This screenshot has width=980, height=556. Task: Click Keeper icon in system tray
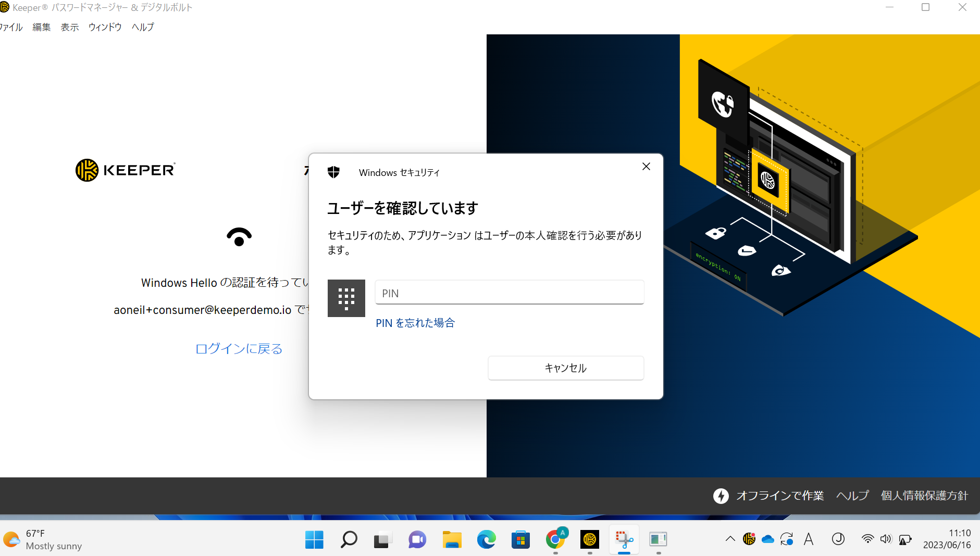(x=749, y=539)
